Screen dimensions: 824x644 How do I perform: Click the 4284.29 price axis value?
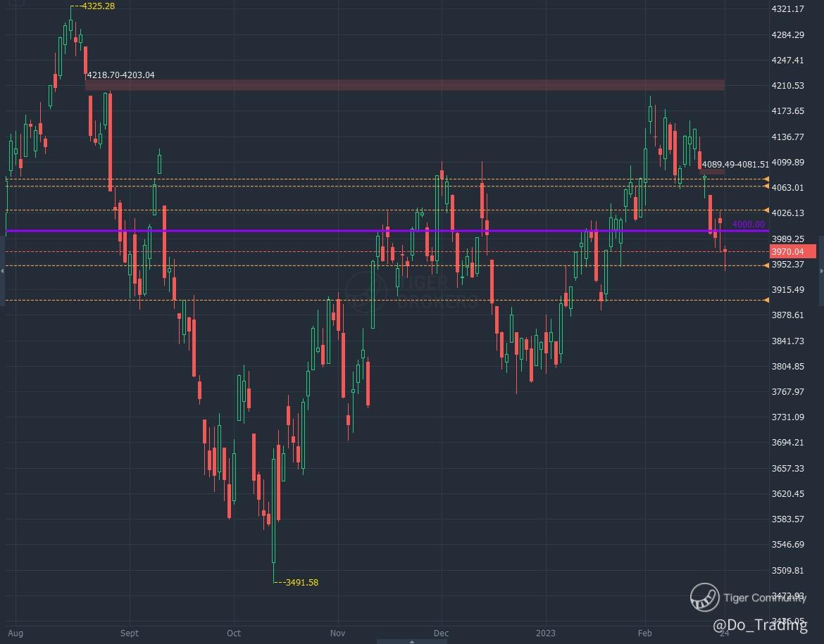click(788, 34)
